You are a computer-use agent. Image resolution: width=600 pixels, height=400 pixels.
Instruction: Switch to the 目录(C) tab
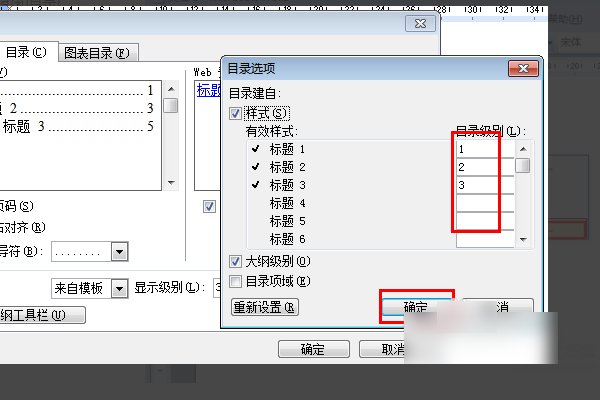tap(28, 52)
